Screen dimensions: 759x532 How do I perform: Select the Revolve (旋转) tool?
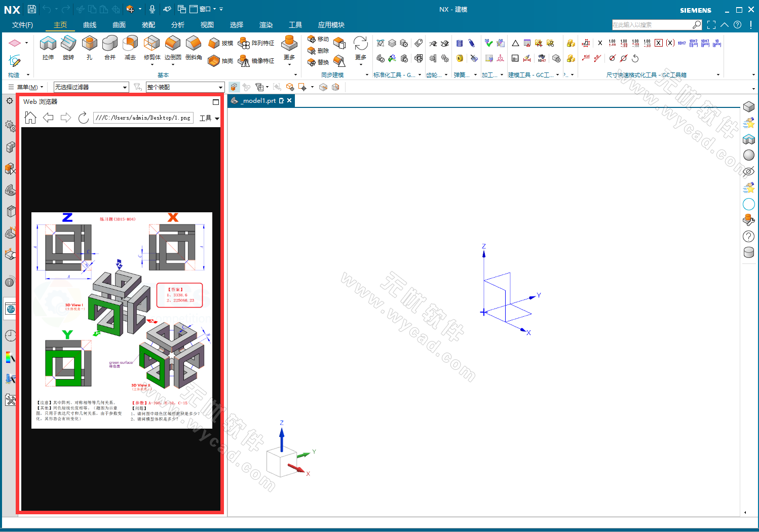tap(68, 48)
